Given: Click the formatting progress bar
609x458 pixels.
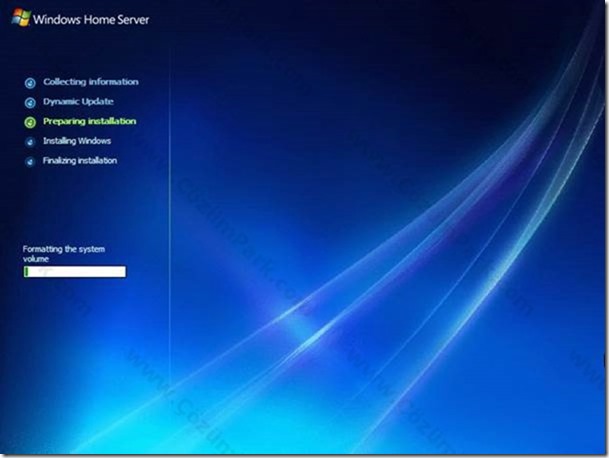Looking at the screenshot, I should tap(75, 272).
